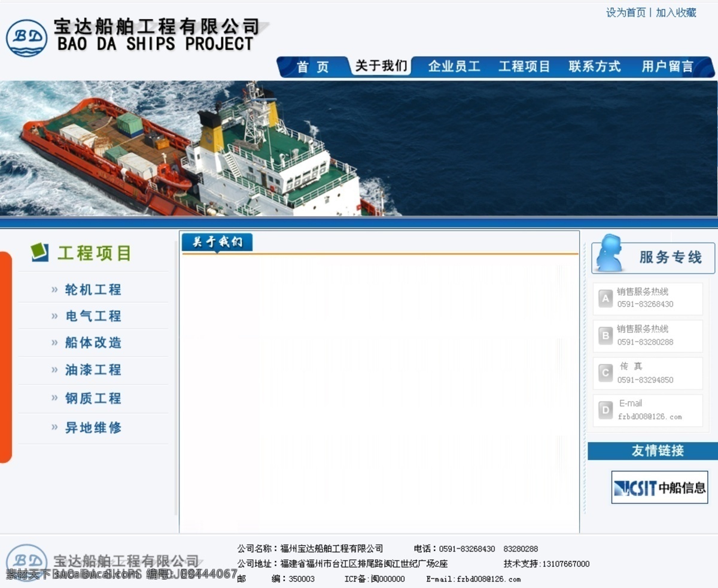Click the 关于我们 section title tab
This screenshot has width=718, height=588.
click(217, 242)
